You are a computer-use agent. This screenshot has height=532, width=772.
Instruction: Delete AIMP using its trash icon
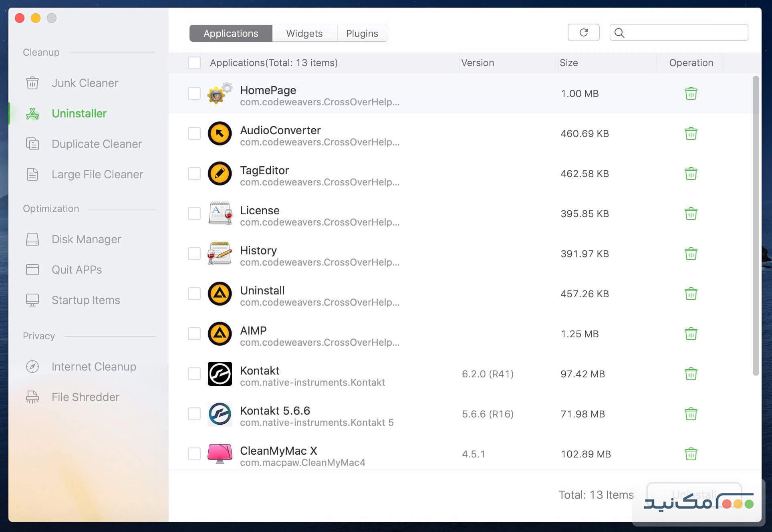pos(691,334)
